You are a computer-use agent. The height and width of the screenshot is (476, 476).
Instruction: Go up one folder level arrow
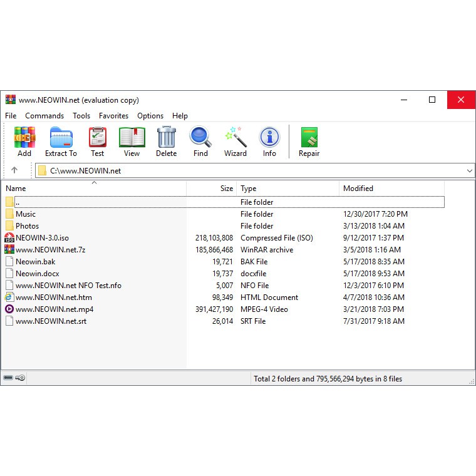pyautogui.click(x=14, y=170)
